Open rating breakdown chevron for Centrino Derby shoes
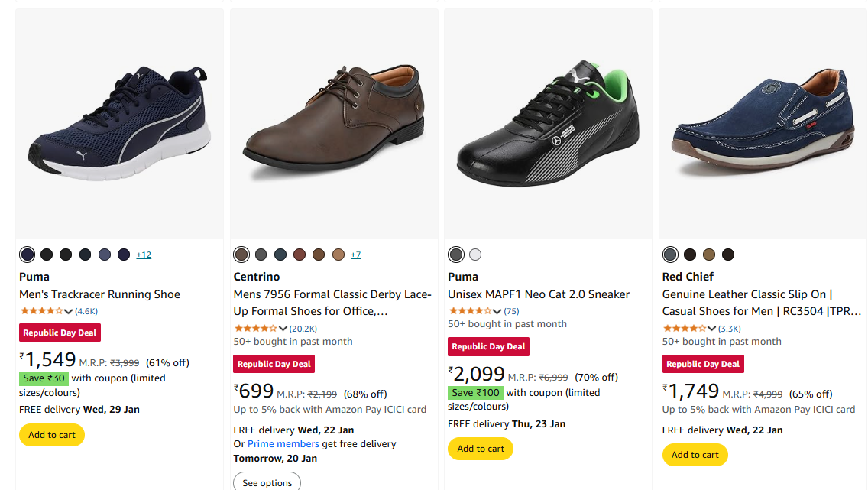This screenshot has width=868, height=490. coord(283,329)
